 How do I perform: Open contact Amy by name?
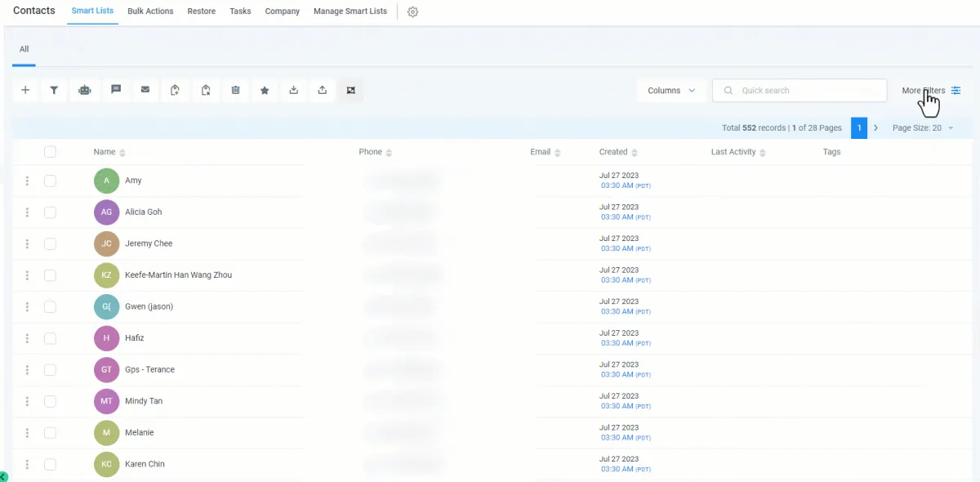(133, 181)
